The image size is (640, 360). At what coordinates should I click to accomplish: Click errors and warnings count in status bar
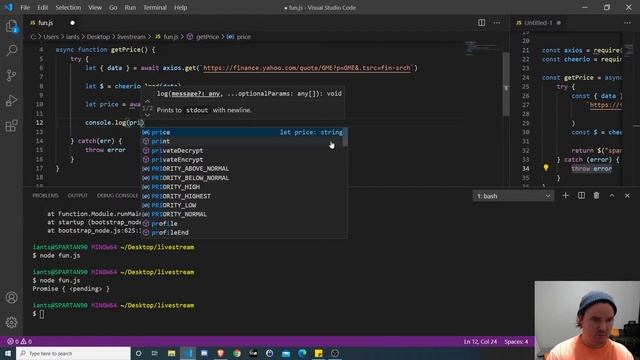[x=19, y=341]
